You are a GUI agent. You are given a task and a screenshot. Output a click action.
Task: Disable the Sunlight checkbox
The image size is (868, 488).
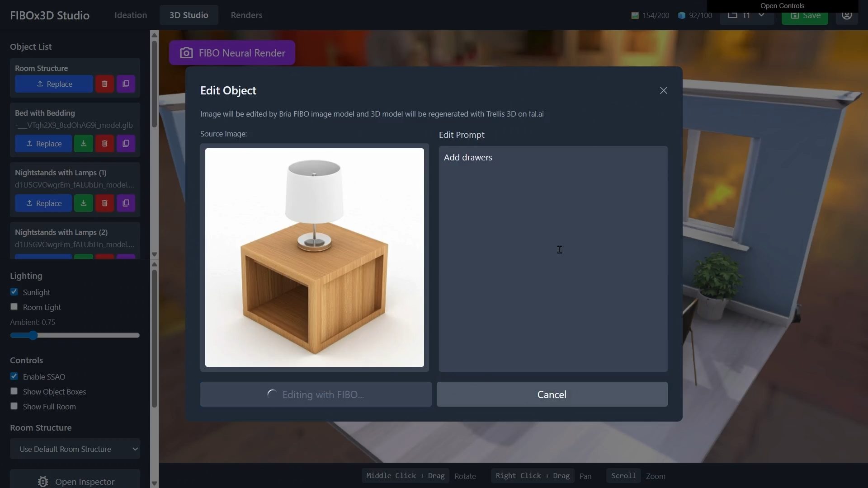14,292
